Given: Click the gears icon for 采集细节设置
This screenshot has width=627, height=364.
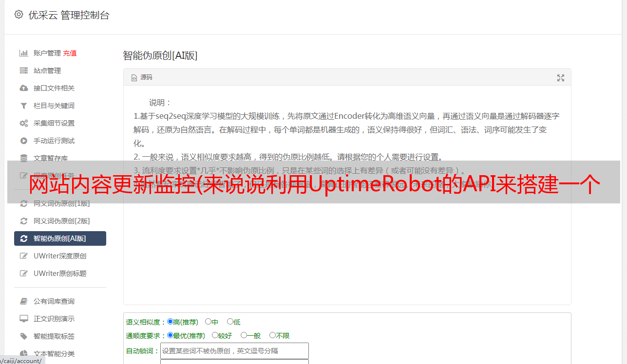Looking at the screenshot, I should (23, 123).
